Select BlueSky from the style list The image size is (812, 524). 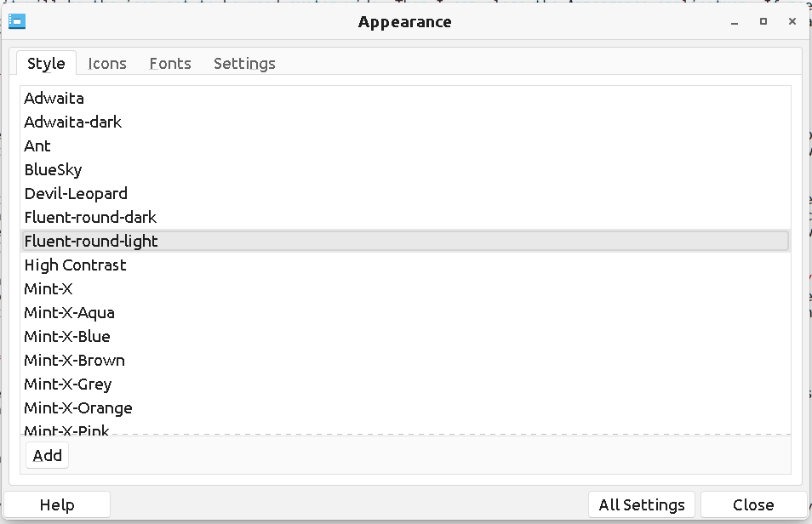pos(54,170)
